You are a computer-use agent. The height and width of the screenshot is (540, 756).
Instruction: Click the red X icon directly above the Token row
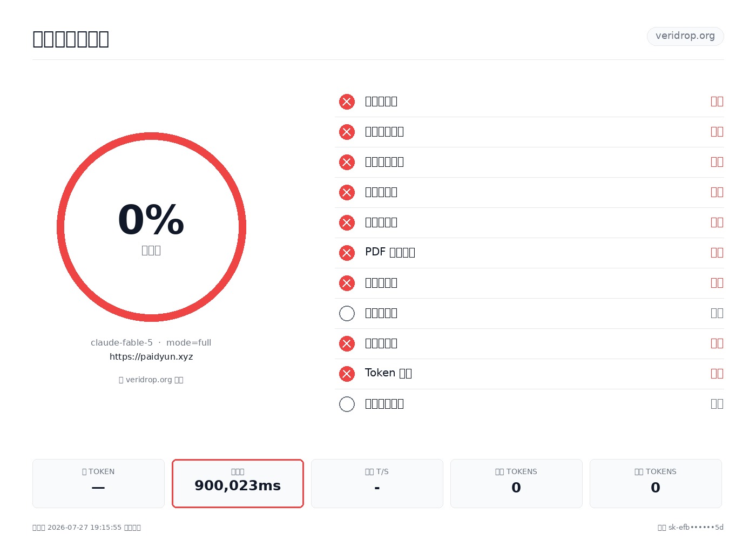pos(347,343)
